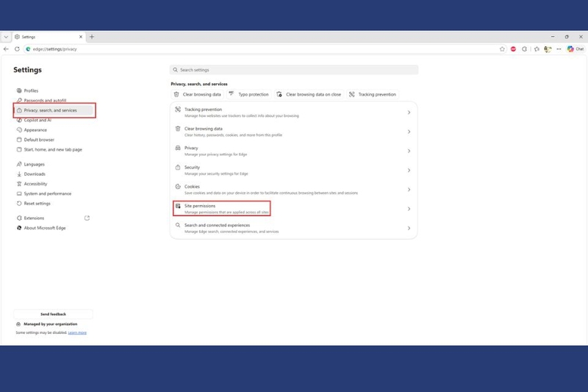Viewport: 588px width, 392px height.
Task: Click the Search settings field
Action: pyautogui.click(x=294, y=70)
